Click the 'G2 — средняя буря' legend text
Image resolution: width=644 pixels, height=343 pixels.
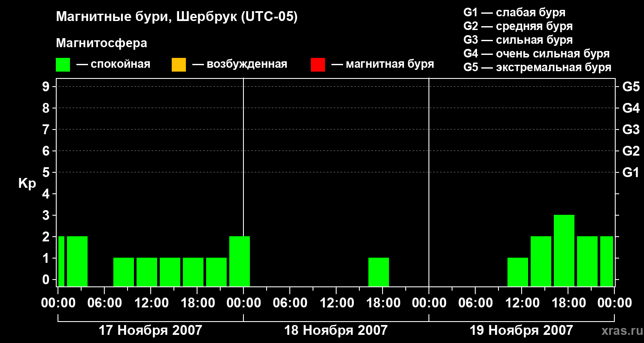pos(518,26)
